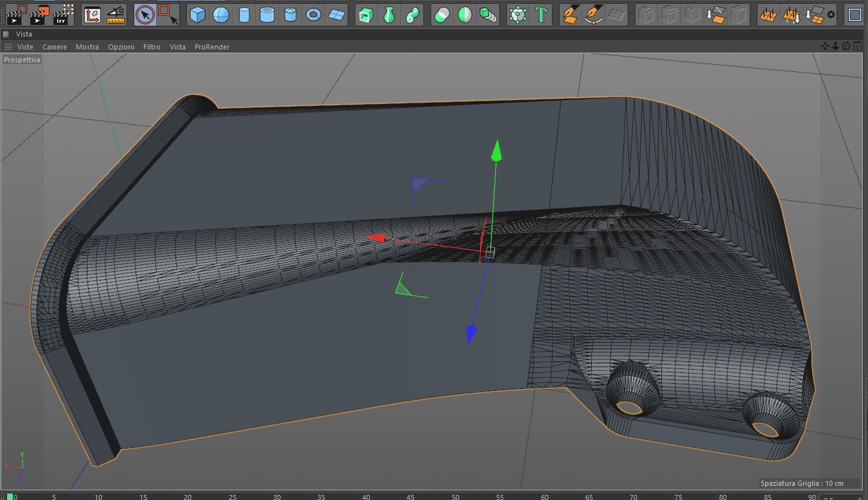Viewport: 868px width, 500px height.
Task: Click the green hollow cube generator icon
Action: pos(366,15)
